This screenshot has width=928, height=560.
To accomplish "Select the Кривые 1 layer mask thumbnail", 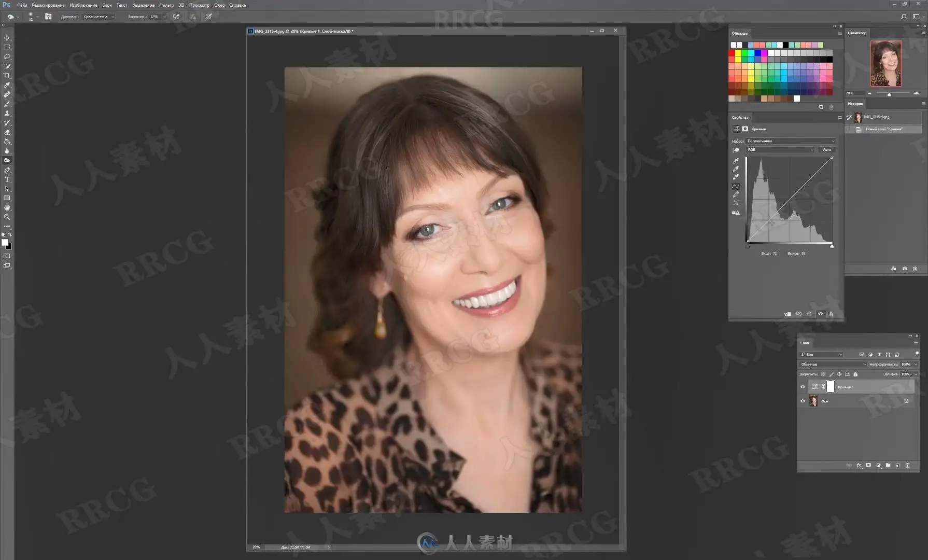I will point(831,386).
